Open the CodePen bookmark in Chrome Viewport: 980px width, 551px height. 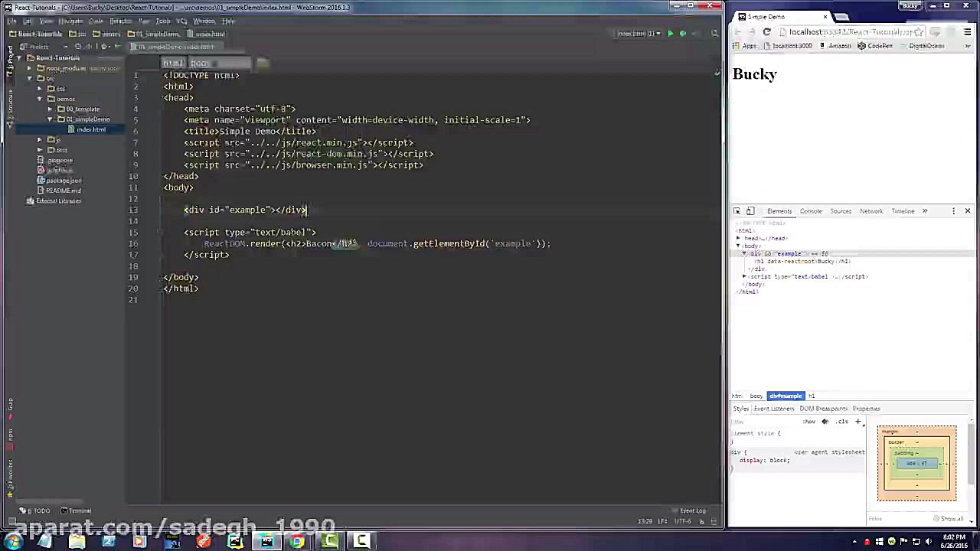click(879, 45)
